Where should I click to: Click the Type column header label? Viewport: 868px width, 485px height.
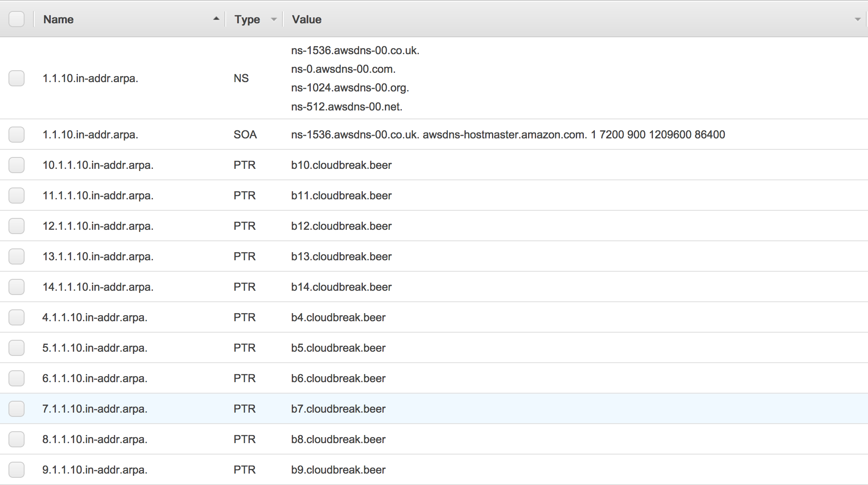247,19
